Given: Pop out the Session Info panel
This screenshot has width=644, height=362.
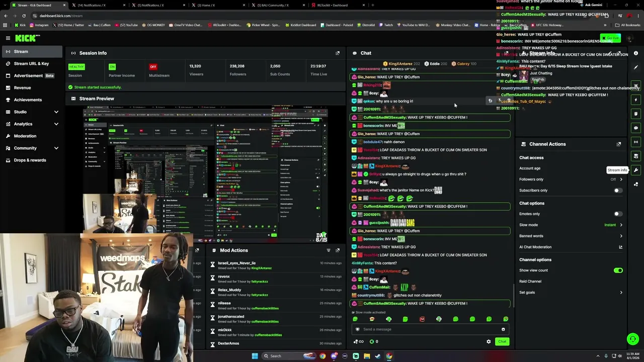Looking at the screenshot, I should [x=338, y=53].
